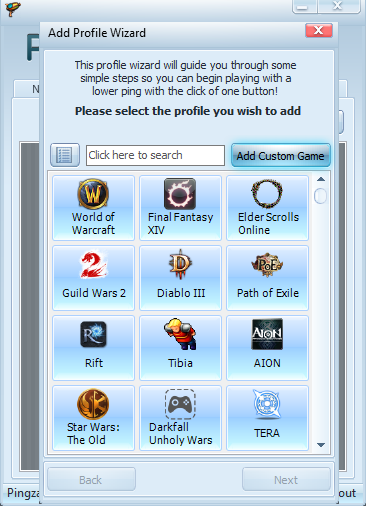This screenshot has width=366, height=506.
Task: Pick the TERA game icon
Action: click(267, 404)
